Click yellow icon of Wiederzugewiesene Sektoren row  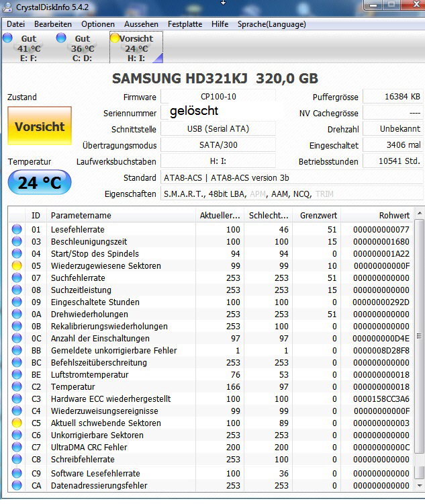(x=17, y=265)
